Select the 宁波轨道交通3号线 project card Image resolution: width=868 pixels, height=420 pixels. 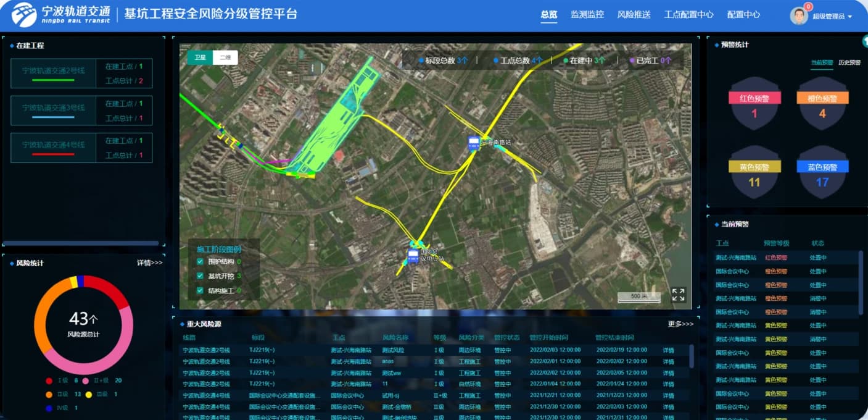pyautogui.click(x=81, y=111)
